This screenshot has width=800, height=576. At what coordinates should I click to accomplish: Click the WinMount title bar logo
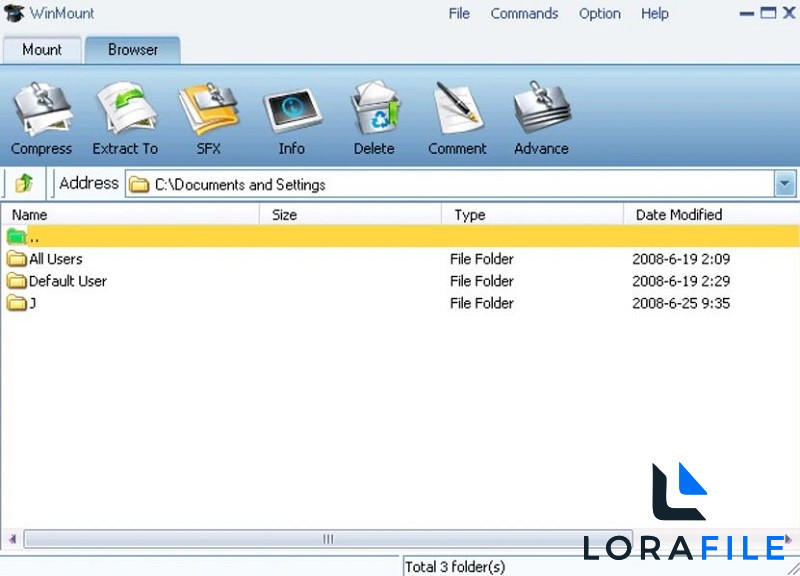[x=14, y=13]
